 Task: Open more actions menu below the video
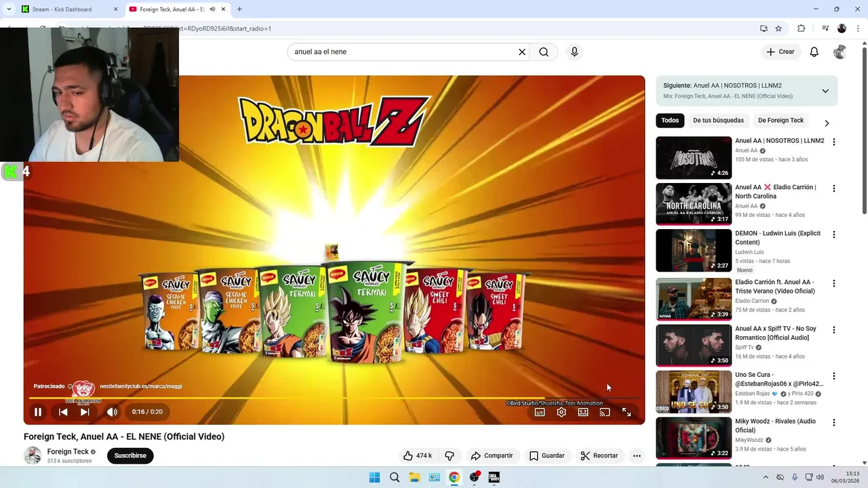point(637,455)
